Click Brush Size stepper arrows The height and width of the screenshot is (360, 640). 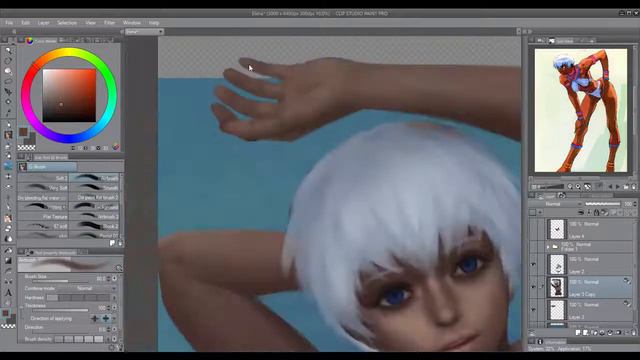pyautogui.click(x=109, y=279)
